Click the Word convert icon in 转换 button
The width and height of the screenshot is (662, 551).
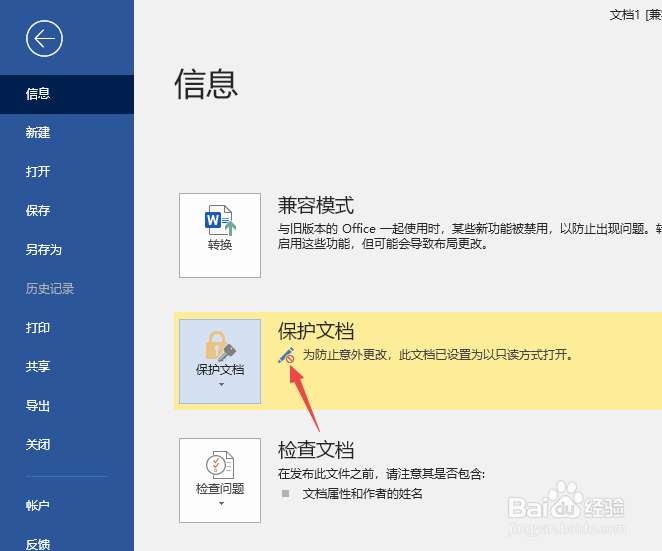coord(220,220)
